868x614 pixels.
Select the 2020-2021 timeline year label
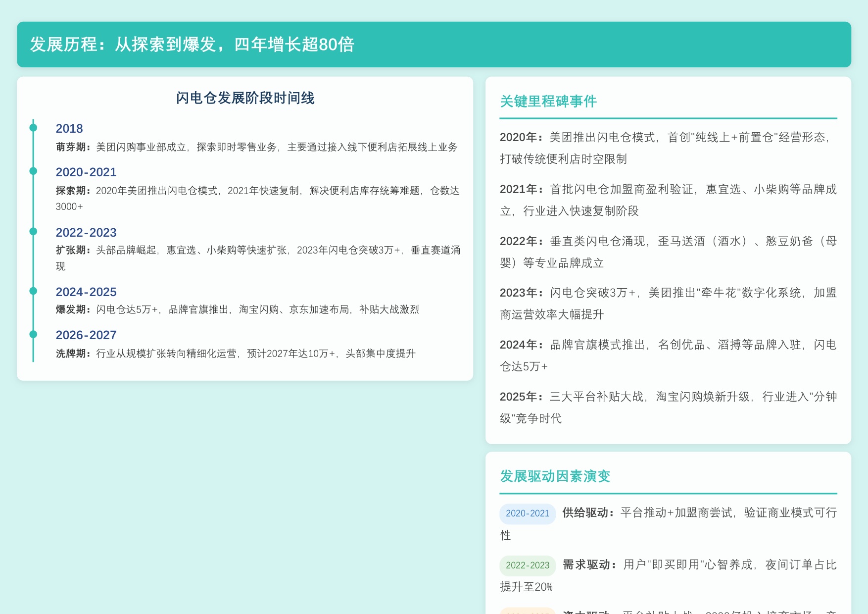click(86, 172)
